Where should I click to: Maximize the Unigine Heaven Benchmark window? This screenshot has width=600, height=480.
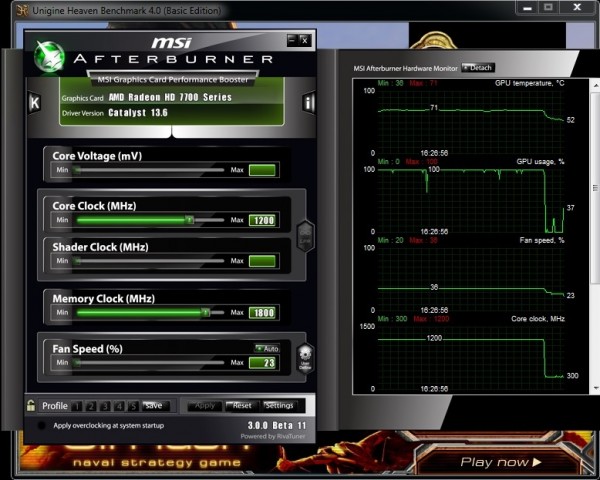pyautogui.click(x=548, y=8)
